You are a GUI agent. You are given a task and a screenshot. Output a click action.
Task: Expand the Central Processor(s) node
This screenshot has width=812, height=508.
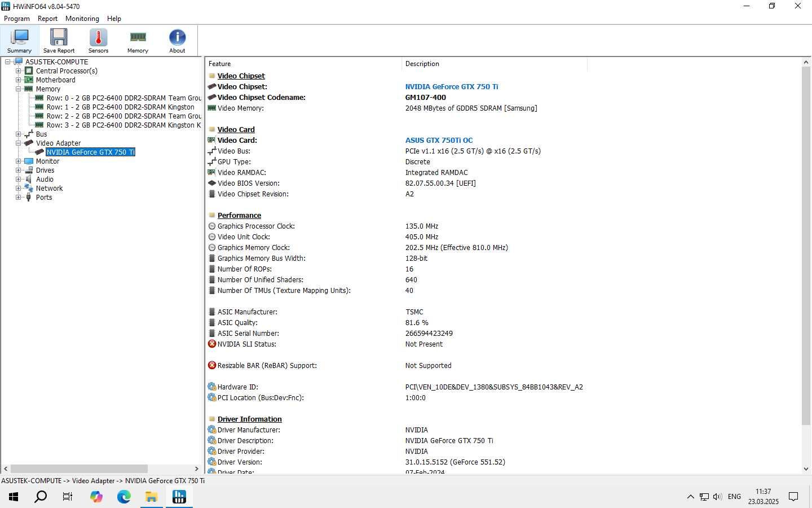pos(18,71)
